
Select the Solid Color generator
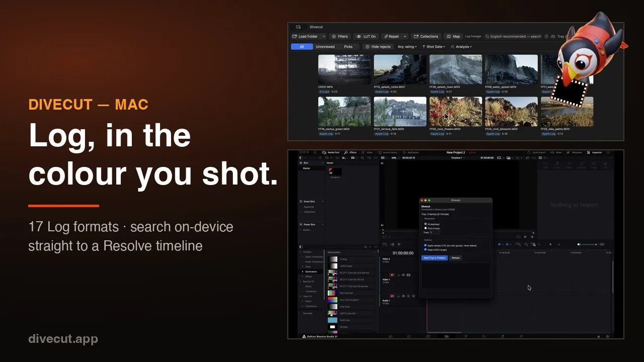point(351,320)
